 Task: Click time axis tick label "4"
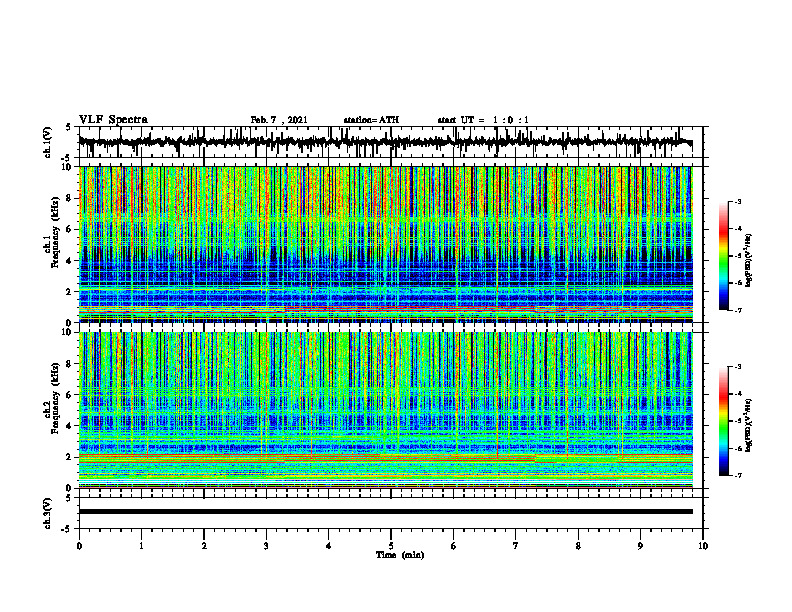[x=329, y=546]
